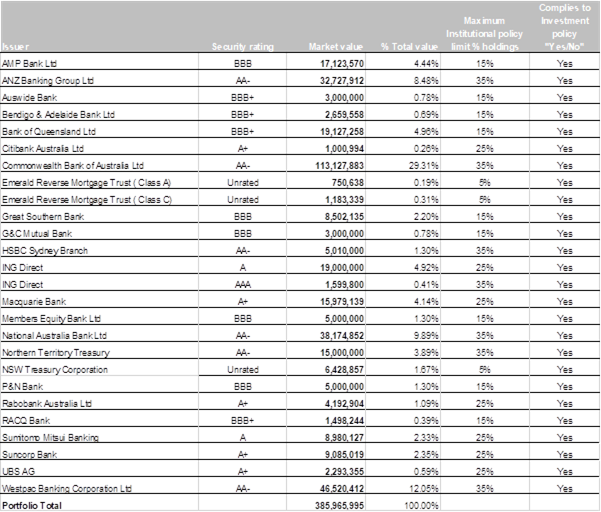Select Bank of Queensland Ltd row label
This screenshot has width=601, height=512.
[49, 131]
